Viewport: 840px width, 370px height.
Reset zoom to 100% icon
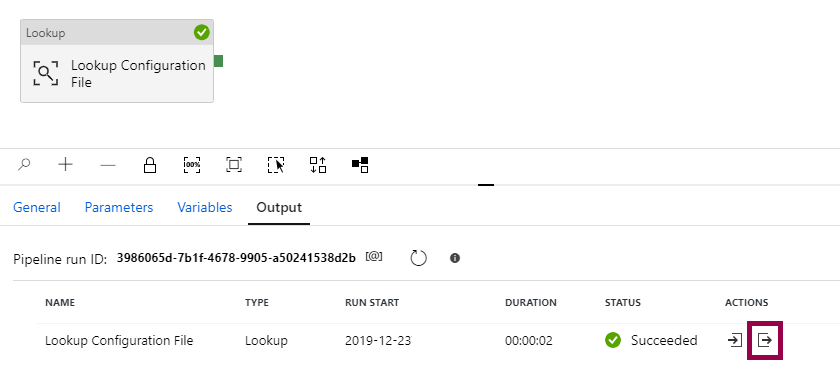(192, 165)
